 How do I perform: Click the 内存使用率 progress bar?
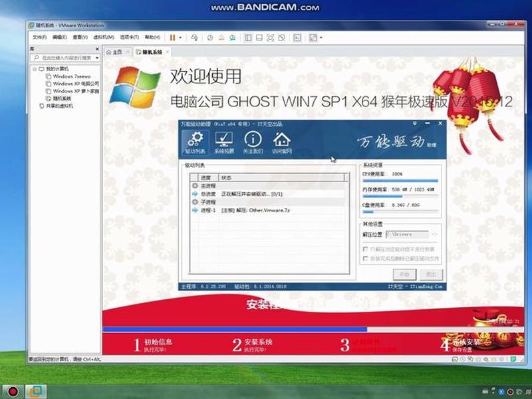[400, 196]
